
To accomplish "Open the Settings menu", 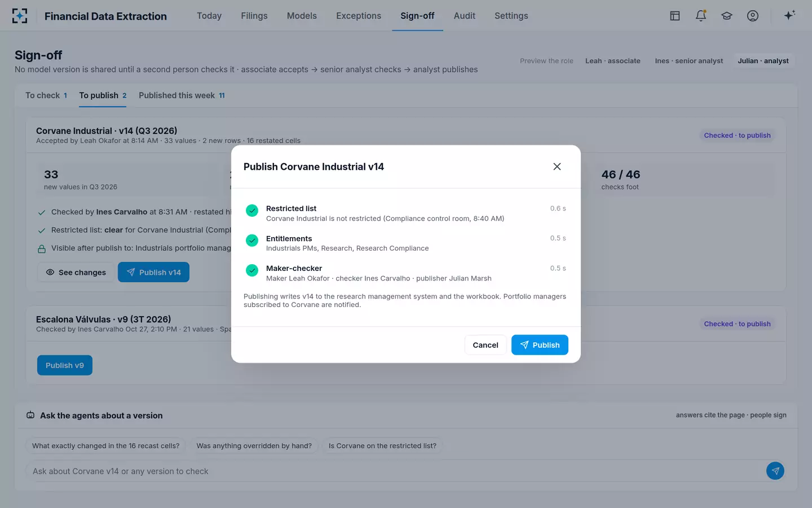I will pyautogui.click(x=511, y=16).
